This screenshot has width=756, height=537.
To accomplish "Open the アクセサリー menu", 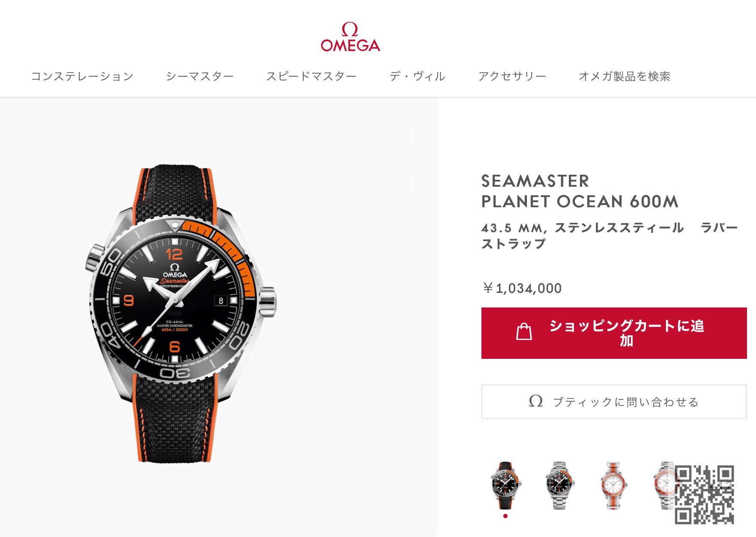I will 512,76.
